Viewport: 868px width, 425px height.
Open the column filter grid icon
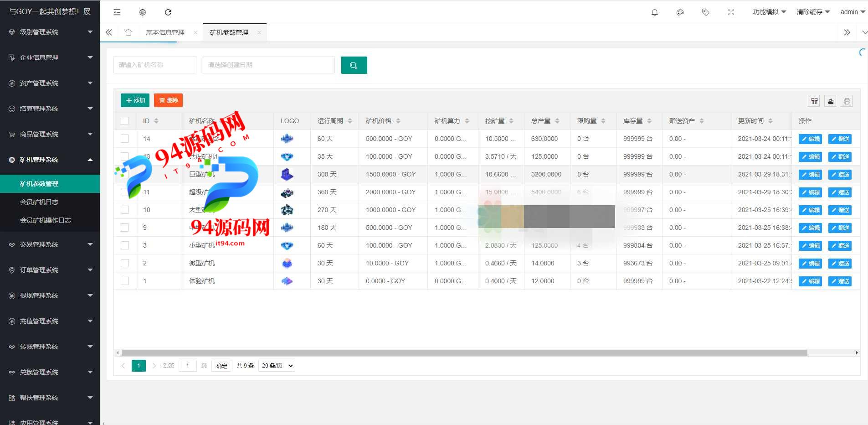815,101
